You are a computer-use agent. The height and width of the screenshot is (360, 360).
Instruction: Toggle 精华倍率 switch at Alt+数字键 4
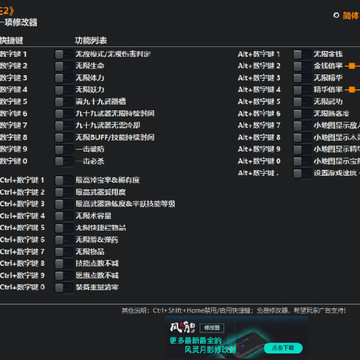302,90
